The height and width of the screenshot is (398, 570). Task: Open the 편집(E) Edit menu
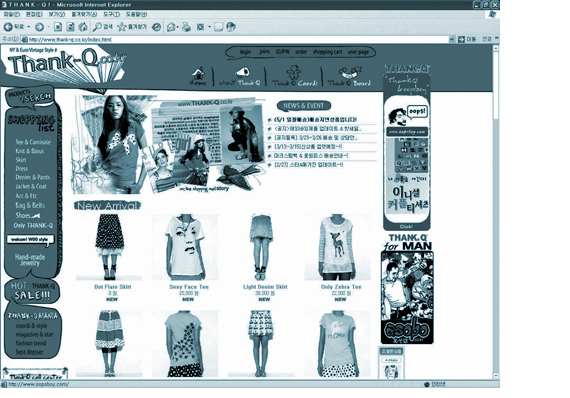coord(34,14)
